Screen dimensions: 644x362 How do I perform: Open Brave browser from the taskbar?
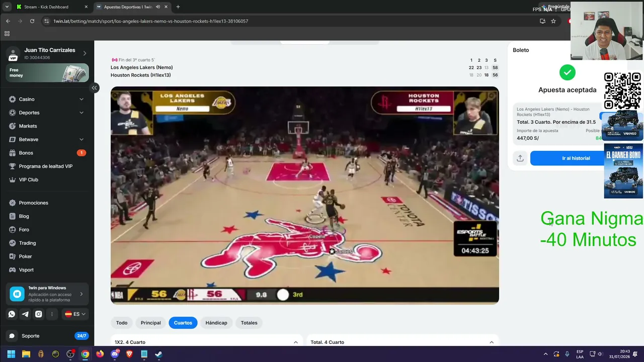[x=129, y=354]
